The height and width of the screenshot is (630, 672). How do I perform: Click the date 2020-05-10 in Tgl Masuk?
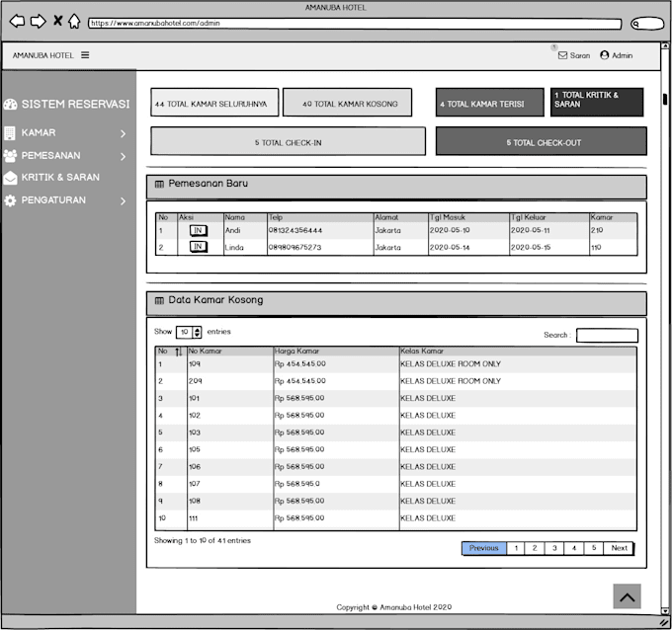450,230
